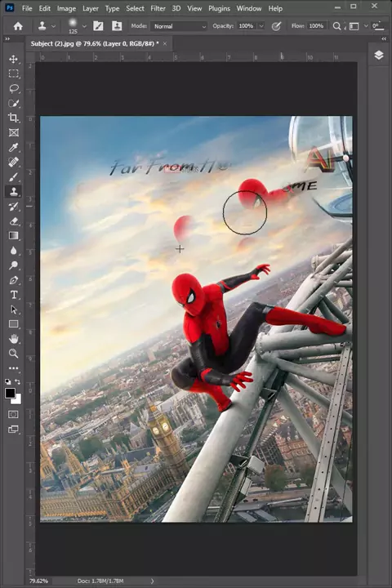This screenshot has height=588, width=392.
Task: Select the Pen tool
Action: click(14, 280)
